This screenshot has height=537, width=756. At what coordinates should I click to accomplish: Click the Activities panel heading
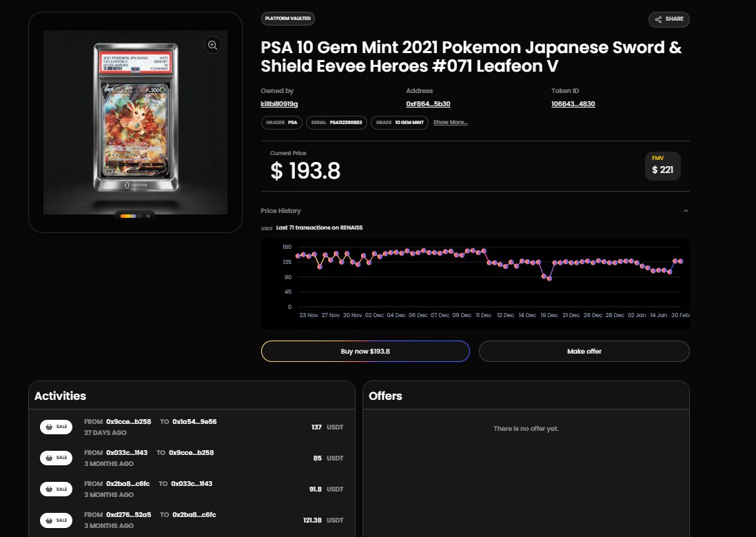point(60,396)
